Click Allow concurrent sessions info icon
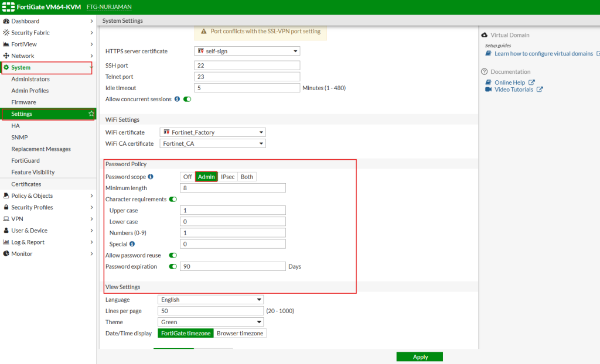600x364 pixels. tap(178, 99)
